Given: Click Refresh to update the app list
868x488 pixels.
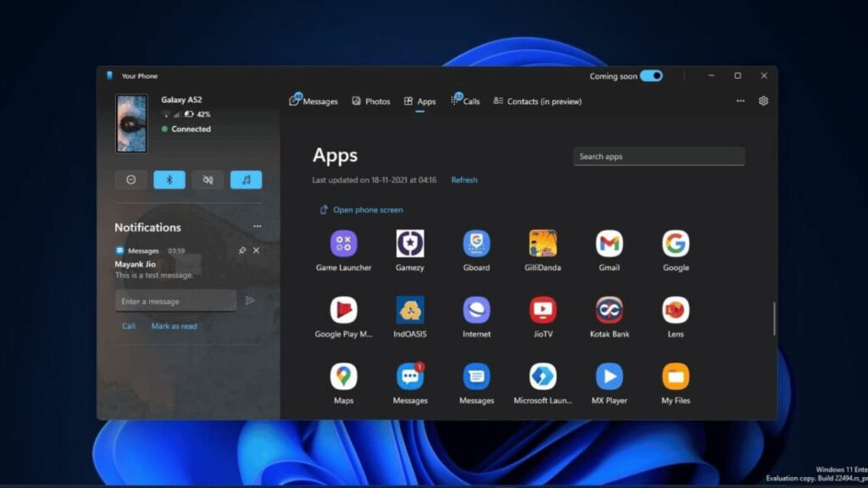Looking at the screenshot, I should 464,180.
